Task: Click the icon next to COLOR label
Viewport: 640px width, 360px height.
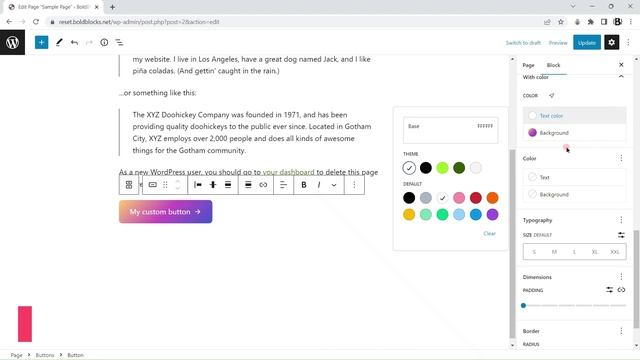Action: point(551,96)
